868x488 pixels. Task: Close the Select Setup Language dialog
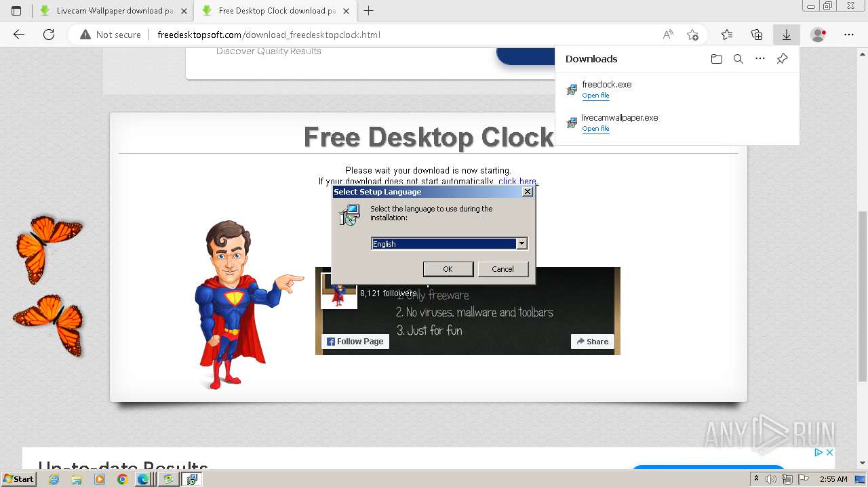point(527,192)
